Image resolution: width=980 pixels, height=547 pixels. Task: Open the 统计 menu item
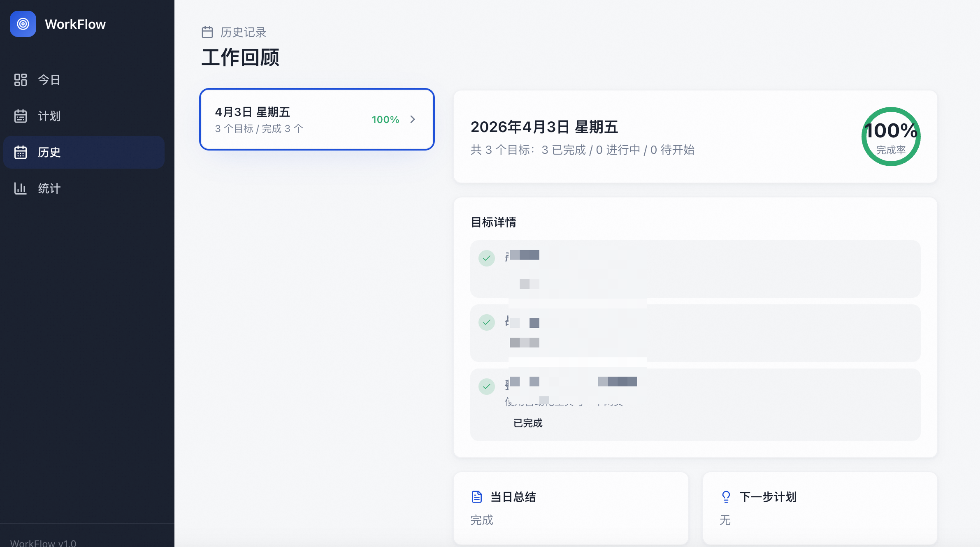[49, 188]
